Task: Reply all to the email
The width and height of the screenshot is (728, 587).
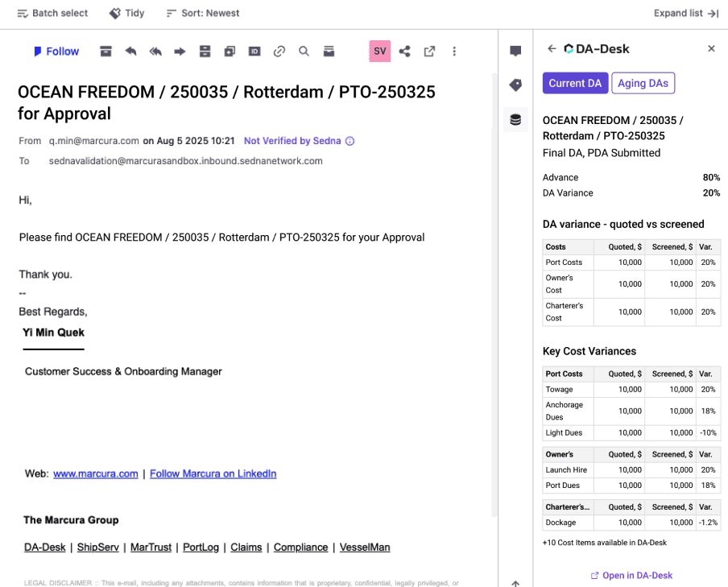Action: (155, 51)
